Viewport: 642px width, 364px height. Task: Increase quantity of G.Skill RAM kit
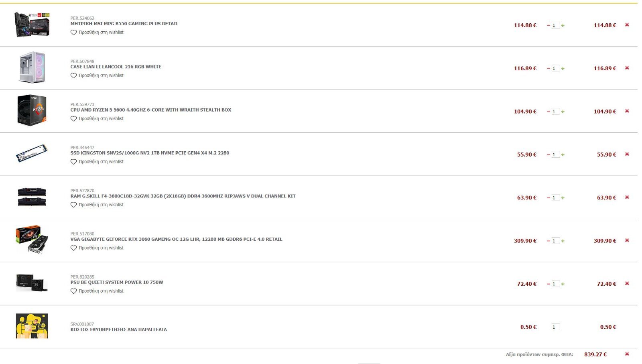(x=563, y=198)
